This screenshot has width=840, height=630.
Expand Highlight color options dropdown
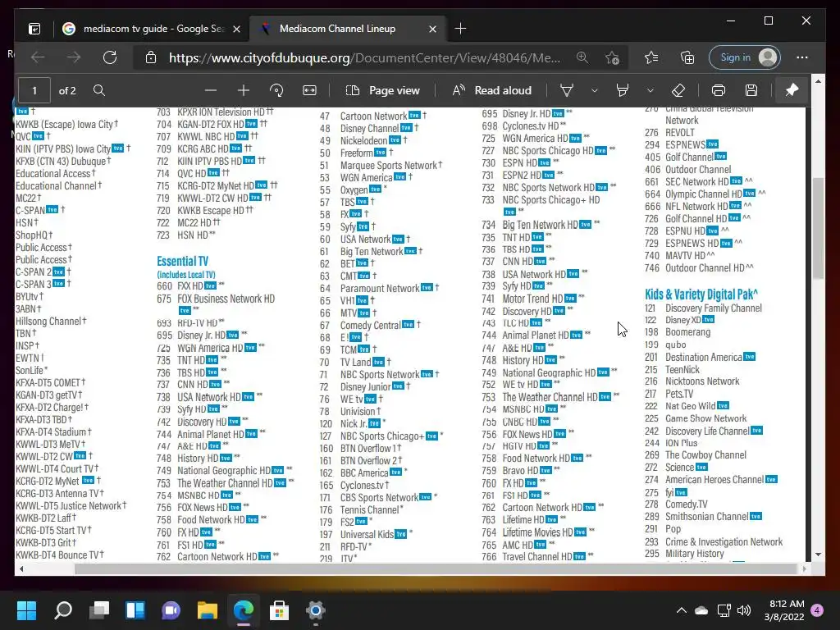point(650,90)
